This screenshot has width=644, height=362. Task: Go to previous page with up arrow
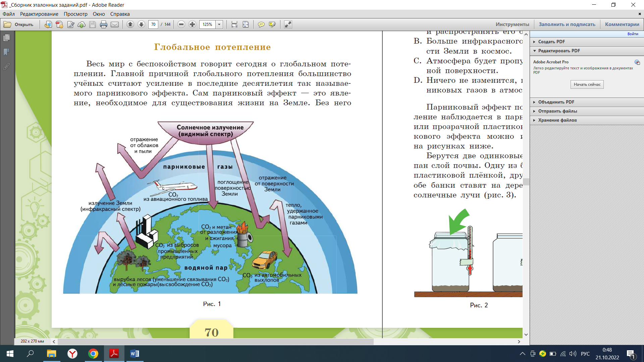[x=130, y=24]
